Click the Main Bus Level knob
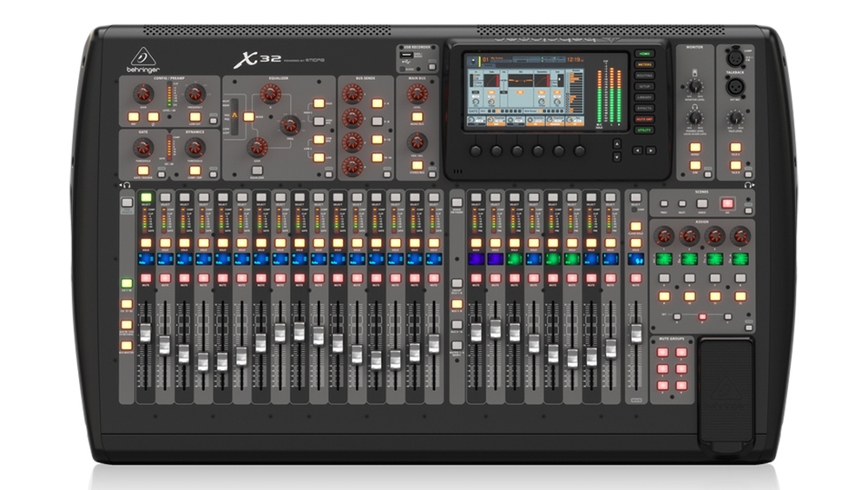Viewport: 868px width, 490px height. point(417,94)
